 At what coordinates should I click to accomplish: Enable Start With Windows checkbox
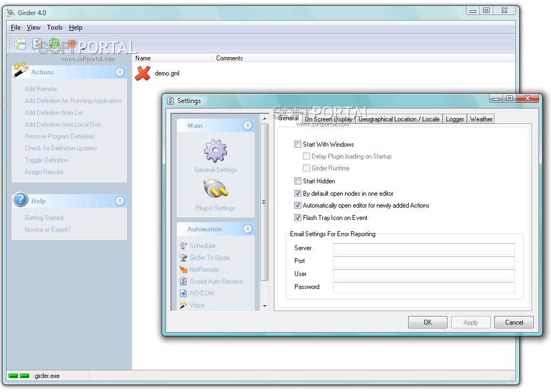tap(298, 144)
